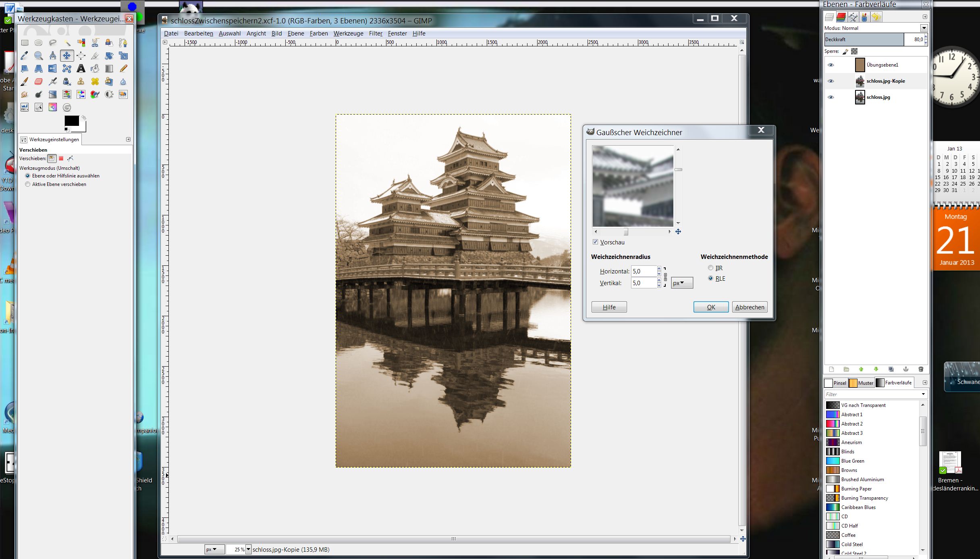This screenshot has height=559, width=980.
Task: Select the Eraser tool
Action: click(39, 81)
